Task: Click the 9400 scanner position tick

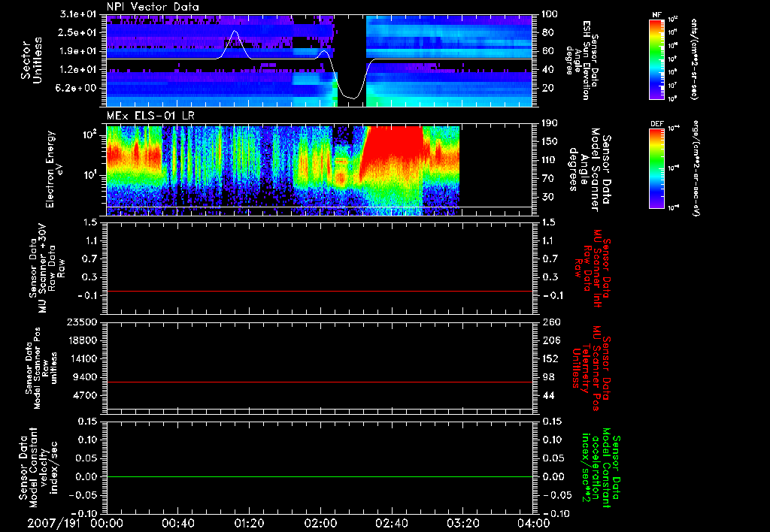Action: point(84,377)
